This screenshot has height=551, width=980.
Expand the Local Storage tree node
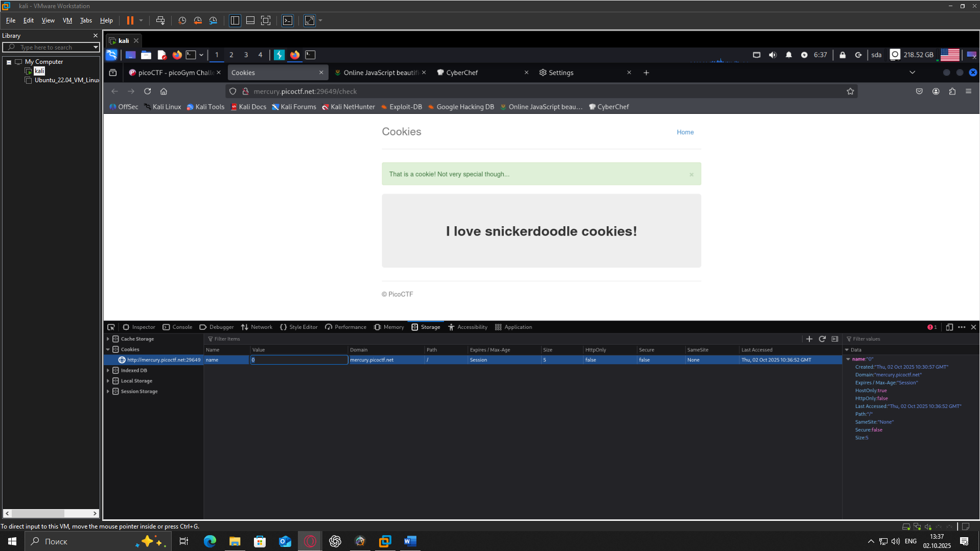tap(108, 381)
